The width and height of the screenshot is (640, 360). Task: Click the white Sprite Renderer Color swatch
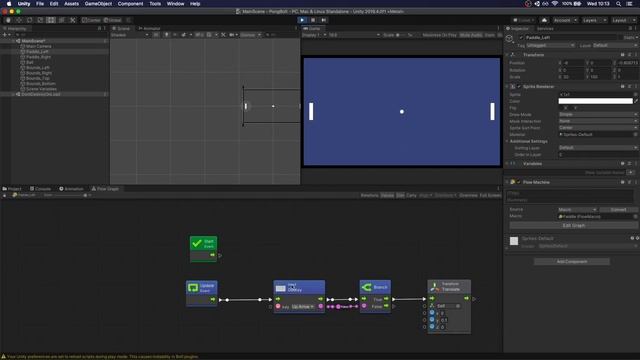pos(596,101)
